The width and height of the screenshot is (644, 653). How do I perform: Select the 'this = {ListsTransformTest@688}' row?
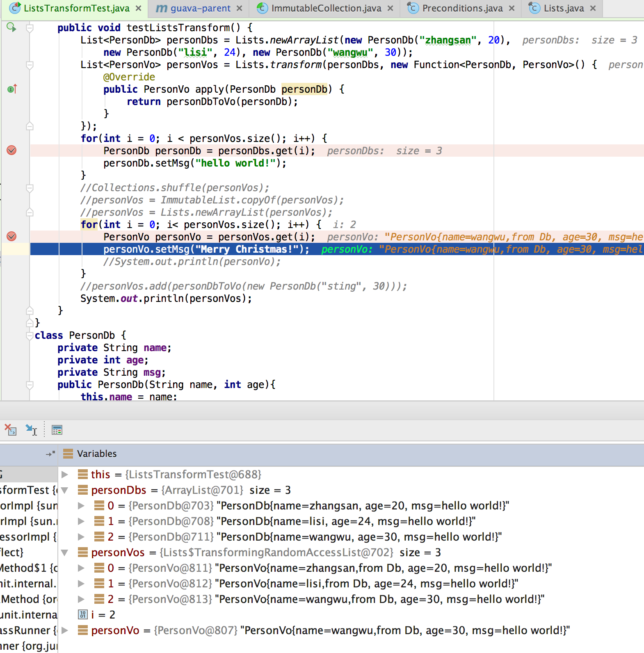[x=351, y=475]
